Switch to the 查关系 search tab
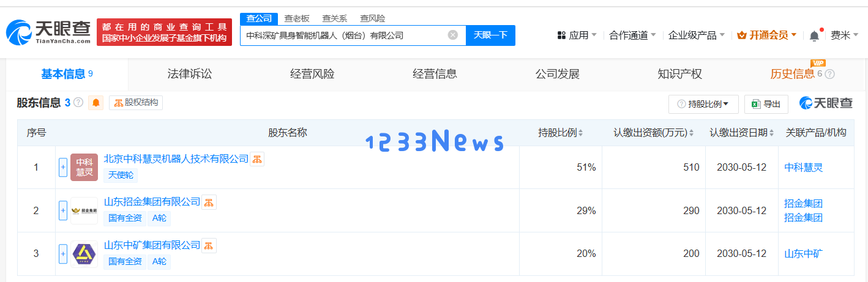The height and width of the screenshot is (282, 868). [335, 18]
